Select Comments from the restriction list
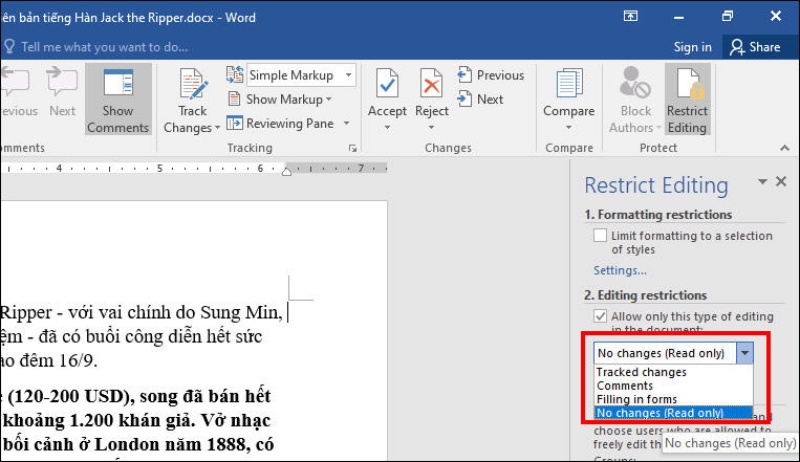Viewport: 800px width, 462px height. coord(673,386)
